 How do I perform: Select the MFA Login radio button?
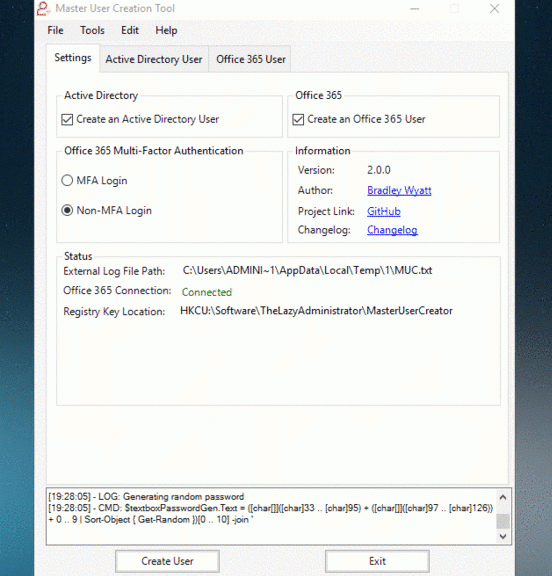[x=67, y=180]
